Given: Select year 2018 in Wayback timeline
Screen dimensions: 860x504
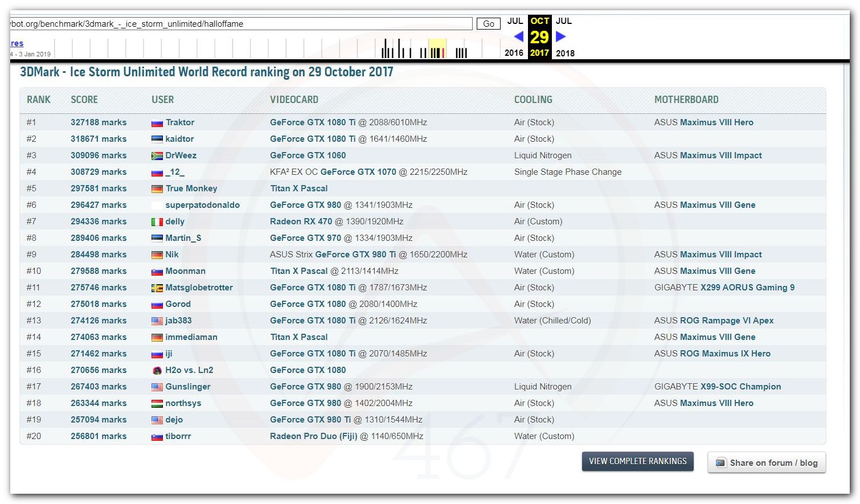Looking at the screenshot, I should 565,53.
